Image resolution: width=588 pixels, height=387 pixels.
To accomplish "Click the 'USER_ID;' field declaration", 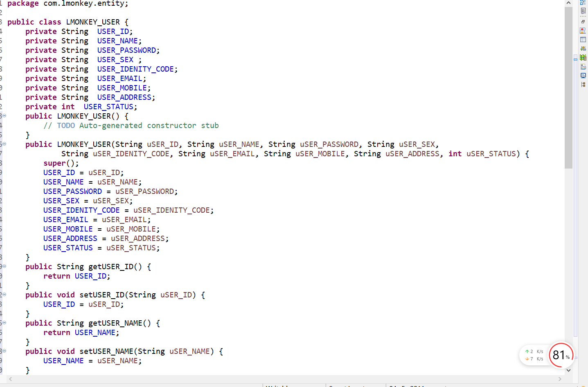I will pyautogui.click(x=115, y=32).
